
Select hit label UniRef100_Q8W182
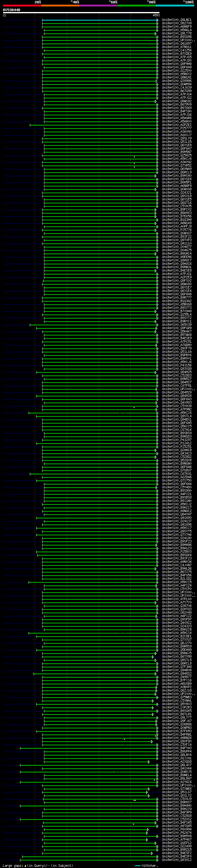tap(176, 101)
